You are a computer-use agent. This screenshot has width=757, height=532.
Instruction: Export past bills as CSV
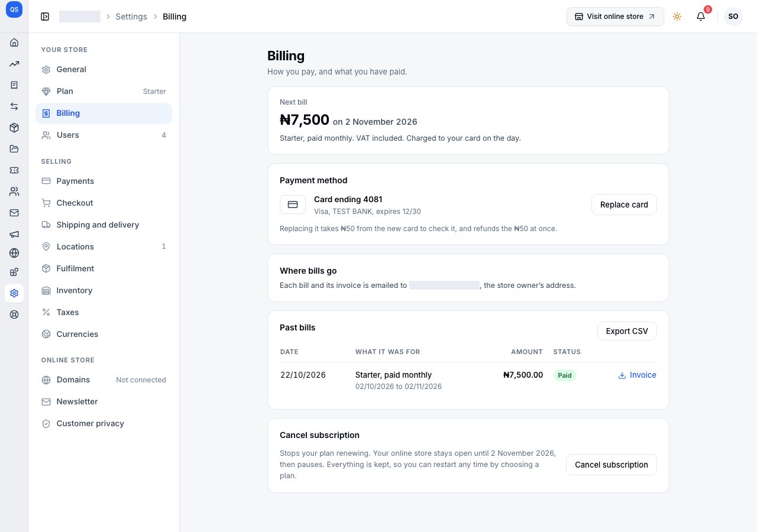point(627,331)
